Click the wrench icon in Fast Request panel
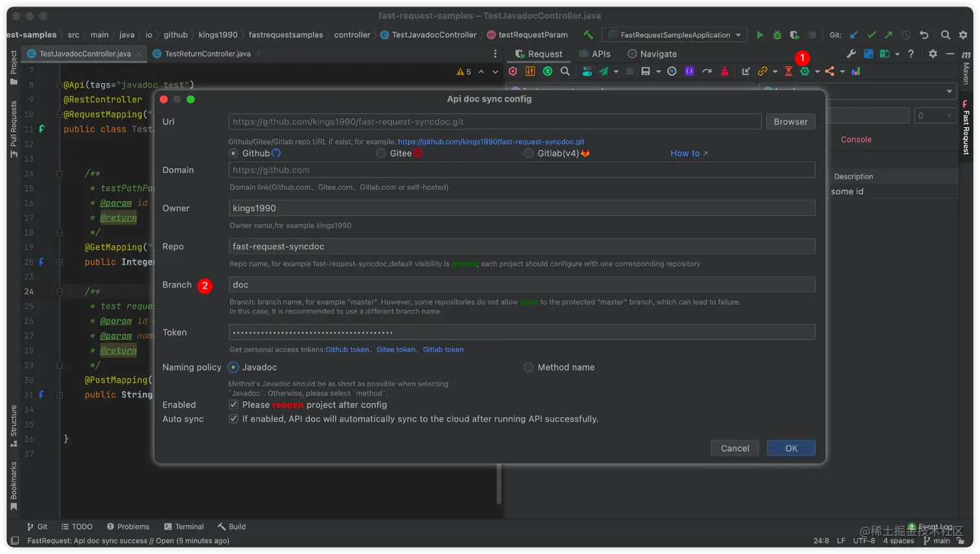Screen dimensions: 980x554 [x=851, y=54]
